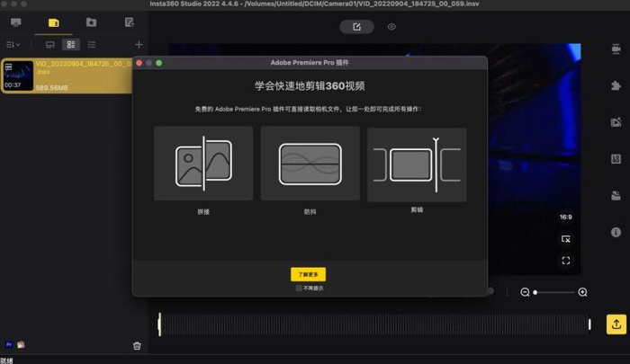
Task: Switch to large thumbnail view
Action: 49,45
